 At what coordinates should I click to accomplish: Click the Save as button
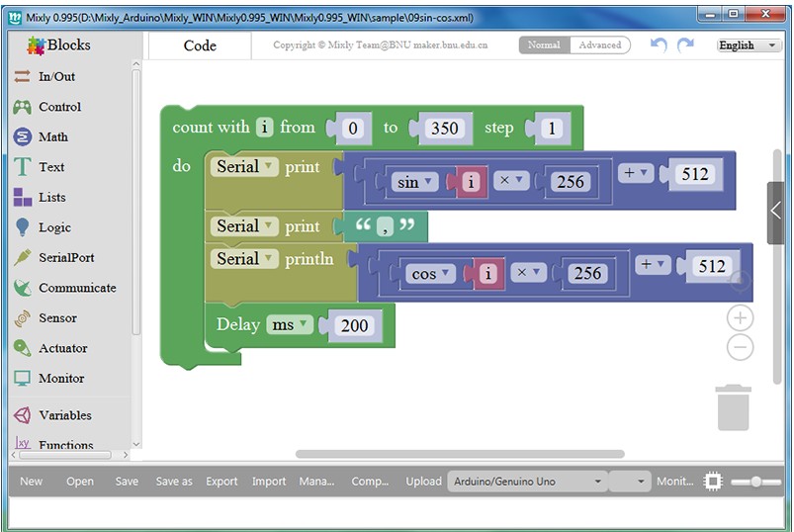click(x=174, y=482)
